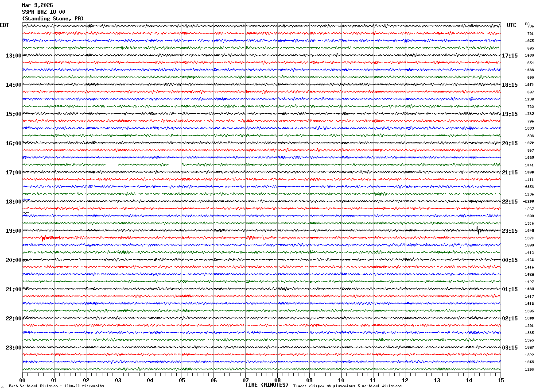
Task: Click the 16:00 EDT time label
Action: 13,143
